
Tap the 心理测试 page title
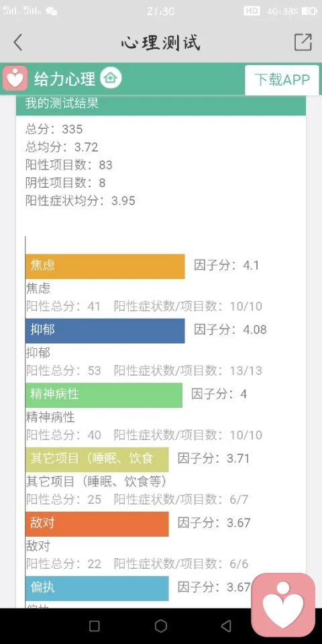pos(160,43)
